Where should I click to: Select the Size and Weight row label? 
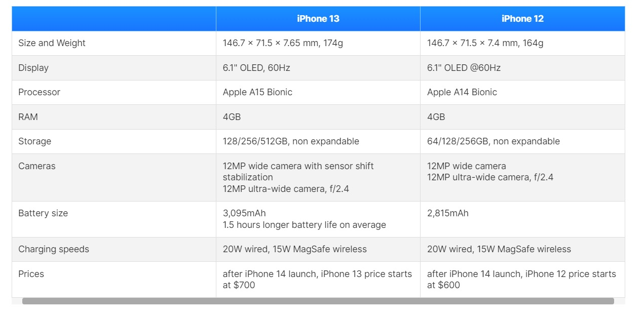click(52, 43)
